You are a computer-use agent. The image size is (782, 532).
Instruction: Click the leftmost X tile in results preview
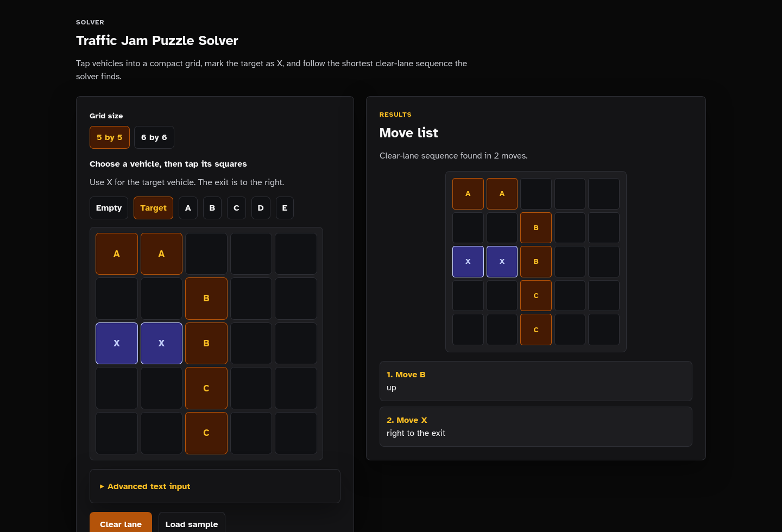468,262
